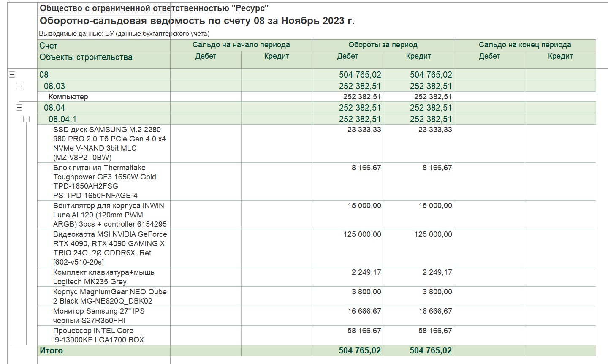Select the report title Оборотно-сальдовая ведомость

point(197,21)
